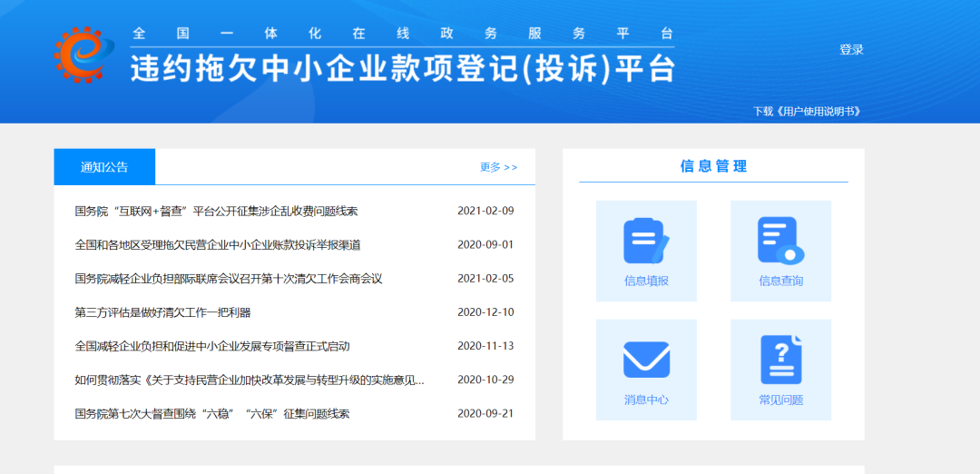Open the 常见问题 question document icon
This screenshot has height=474, width=980.
coord(780,360)
